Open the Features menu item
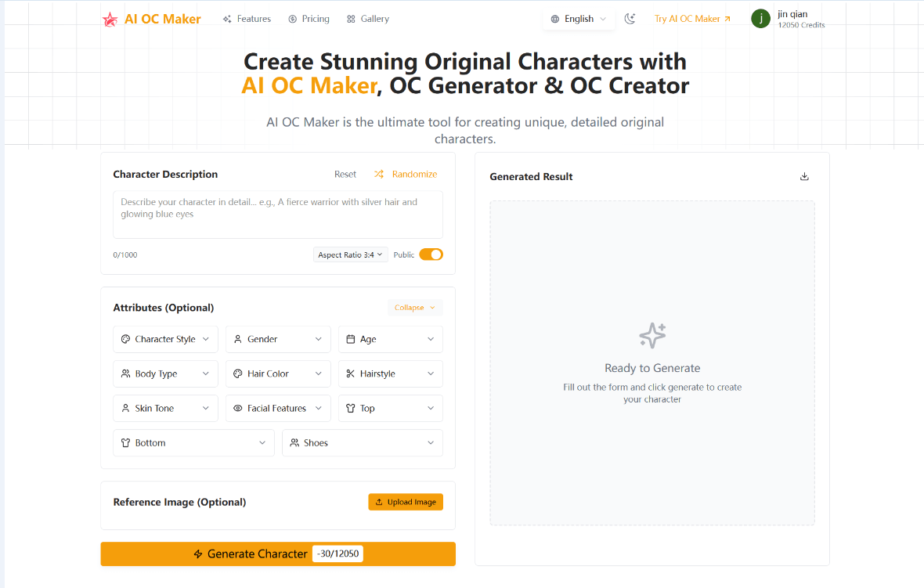 click(247, 19)
